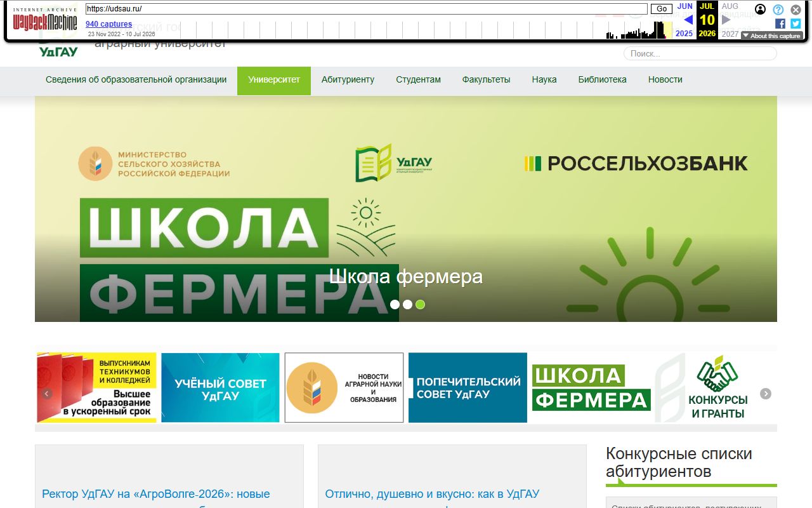Jump to the 2025 capture year
Screen dimensions: 812x508
tap(684, 34)
